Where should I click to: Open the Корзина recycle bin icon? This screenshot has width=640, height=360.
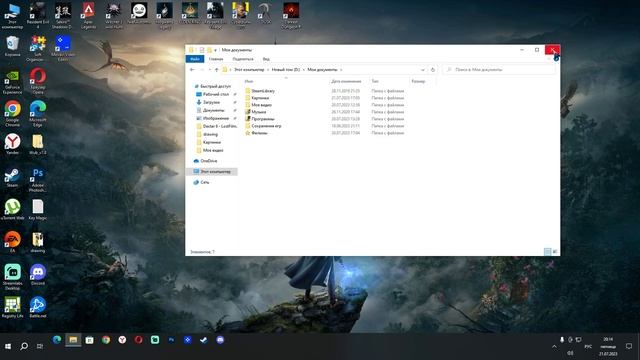tap(12, 46)
